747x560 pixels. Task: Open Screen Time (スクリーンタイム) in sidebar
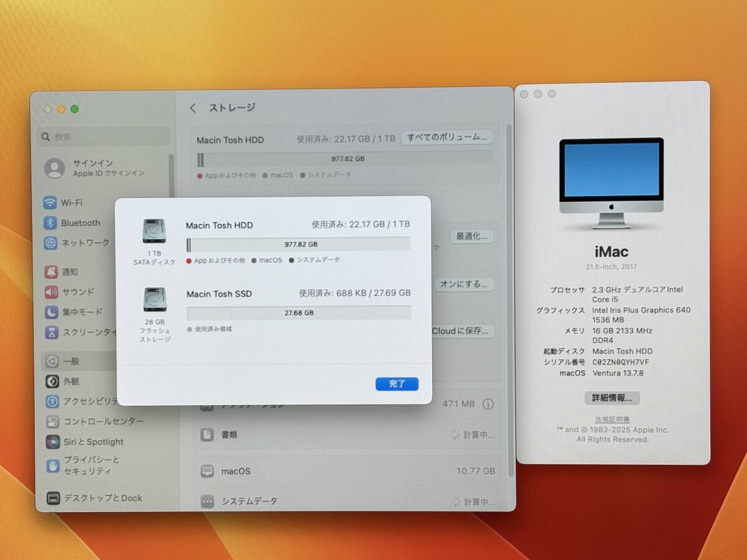(x=81, y=332)
